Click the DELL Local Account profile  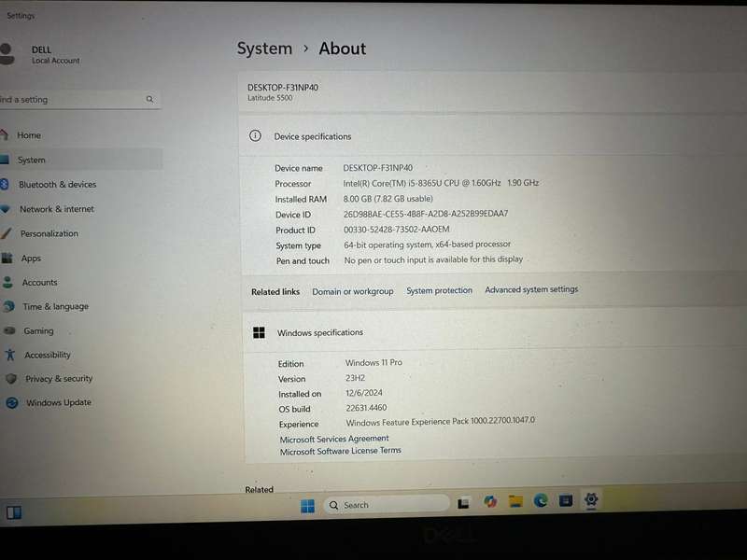[x=40, y=54]
